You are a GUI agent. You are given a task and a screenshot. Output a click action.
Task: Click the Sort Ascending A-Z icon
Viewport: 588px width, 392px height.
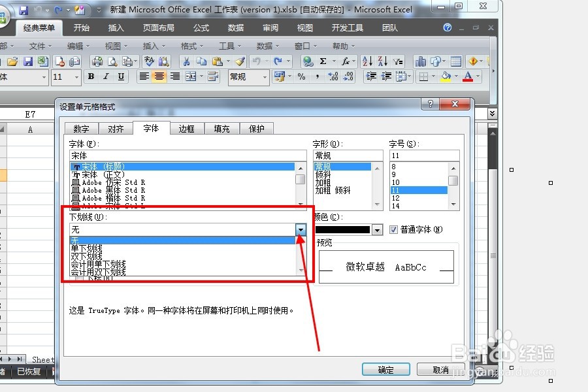coord(367,61)
